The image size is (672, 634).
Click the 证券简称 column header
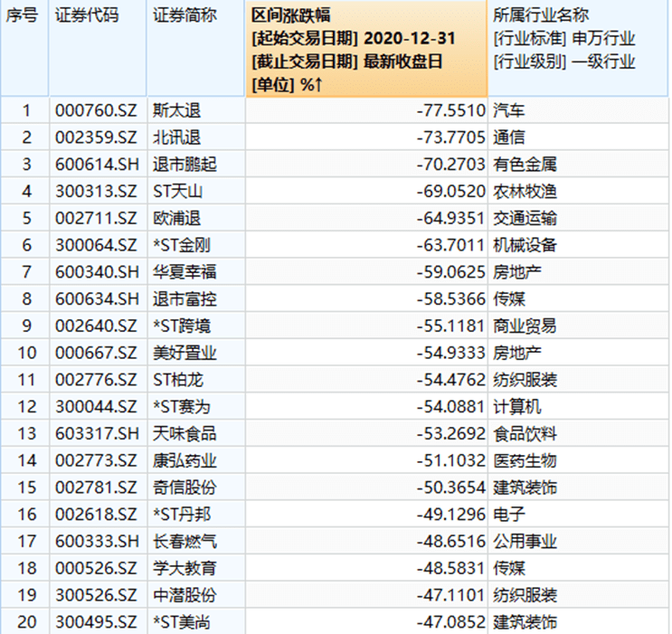click(x=185, y=17)
